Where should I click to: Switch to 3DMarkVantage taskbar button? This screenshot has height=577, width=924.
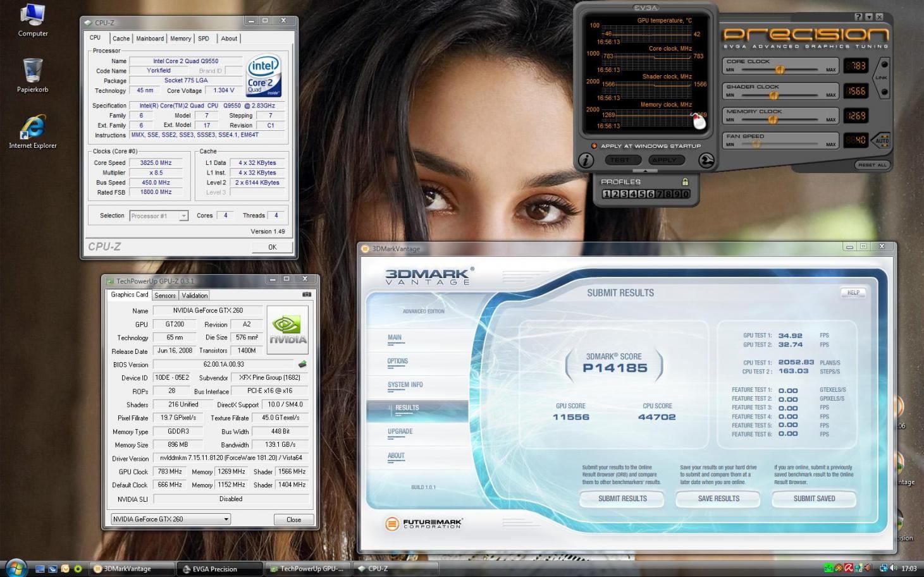[132, 569]
